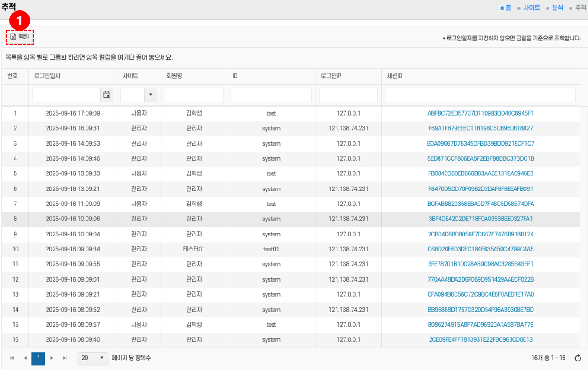
Task: Jump to the last page arrow
Action: tap(65, 358)
